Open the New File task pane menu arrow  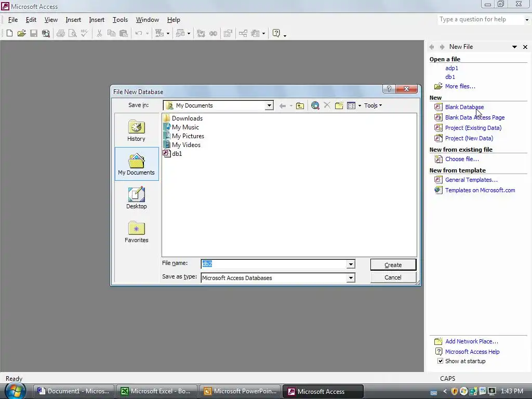click(x=514, y=47)
